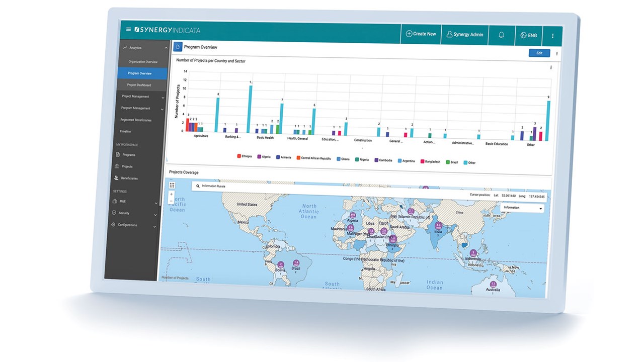
Task: Open the chart panel kebab menu
Action: [550, 67]
